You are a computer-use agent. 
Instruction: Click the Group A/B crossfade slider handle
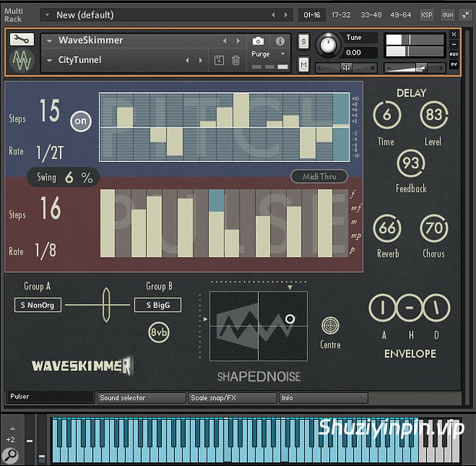[x=106, y=305]
